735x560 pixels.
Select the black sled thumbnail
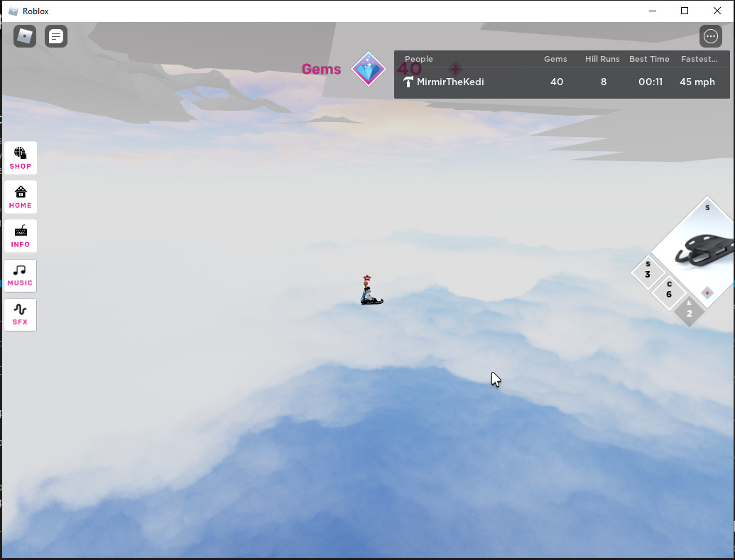(x=704, y=251)
